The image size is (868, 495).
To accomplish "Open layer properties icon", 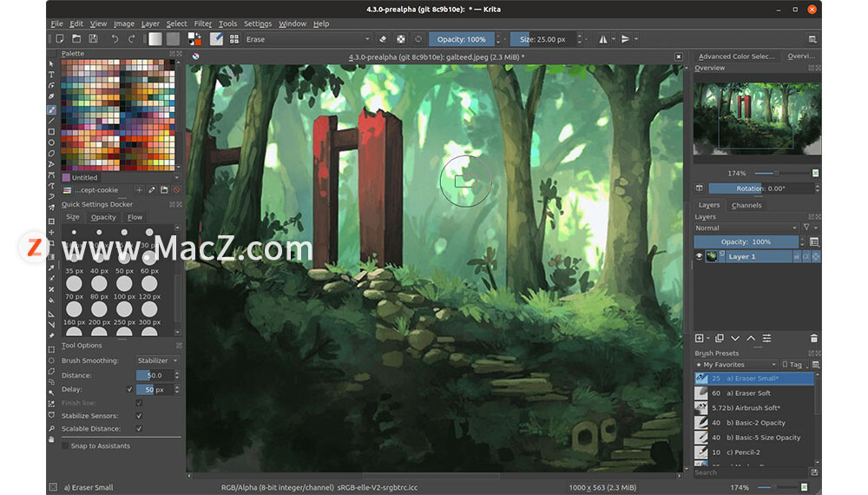I will coord(766,339).
